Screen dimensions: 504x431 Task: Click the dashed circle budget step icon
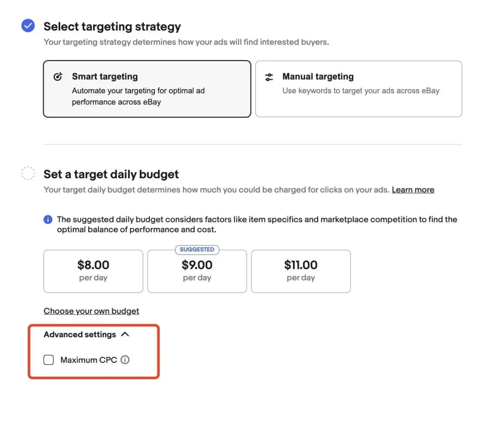(28, 174)
